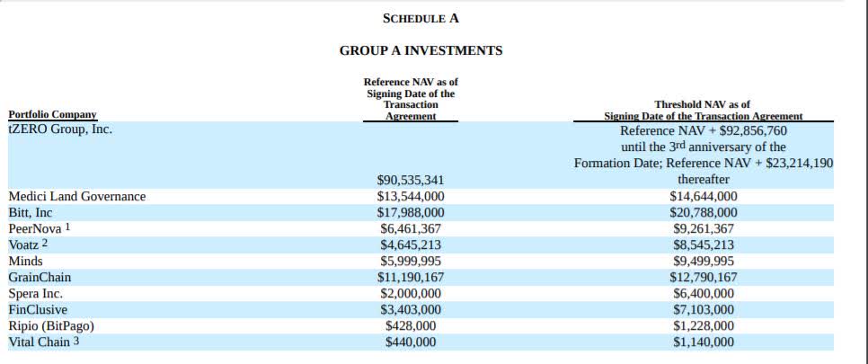The width and height of the screenshot is (868, 364).
Task: Click the $12,790,167 GrainChain threshold value
Action: pos(704,277)
